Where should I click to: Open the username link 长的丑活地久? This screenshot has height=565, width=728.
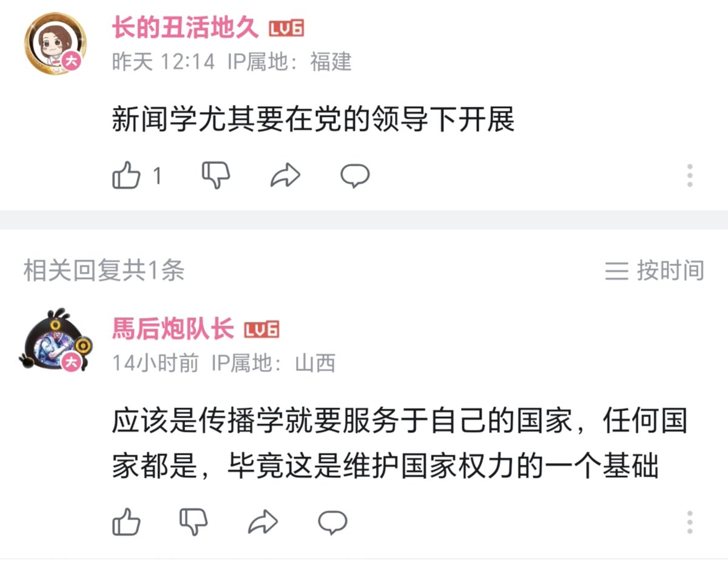pyautogui.click(x=186, y=28)
